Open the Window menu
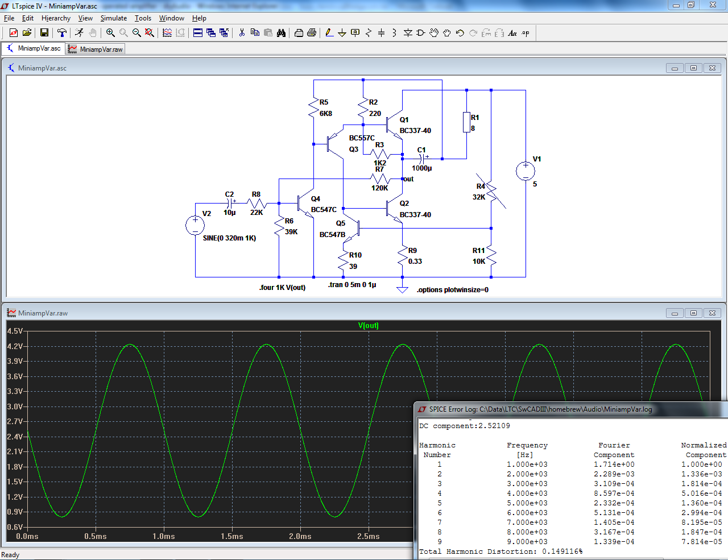Image resolution: width=728 pixels, height=560 pixels. click(x=172, y=18)
